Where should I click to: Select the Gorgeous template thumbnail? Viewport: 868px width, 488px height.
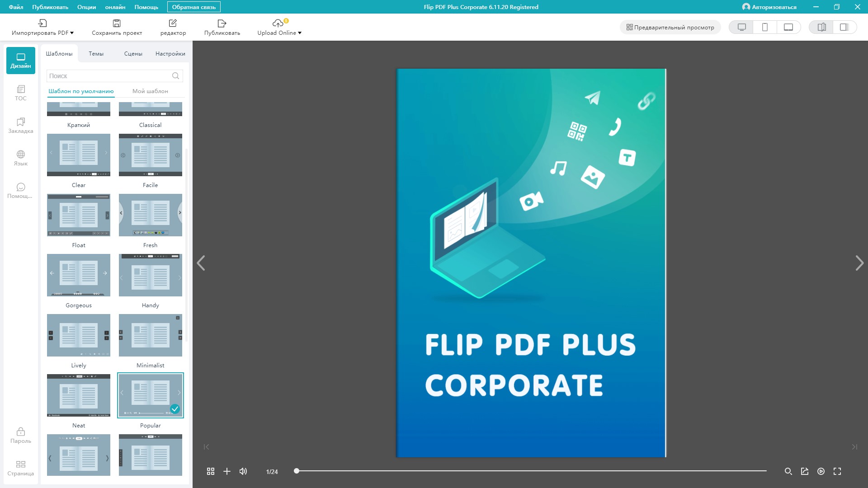[x=79, y=275]
